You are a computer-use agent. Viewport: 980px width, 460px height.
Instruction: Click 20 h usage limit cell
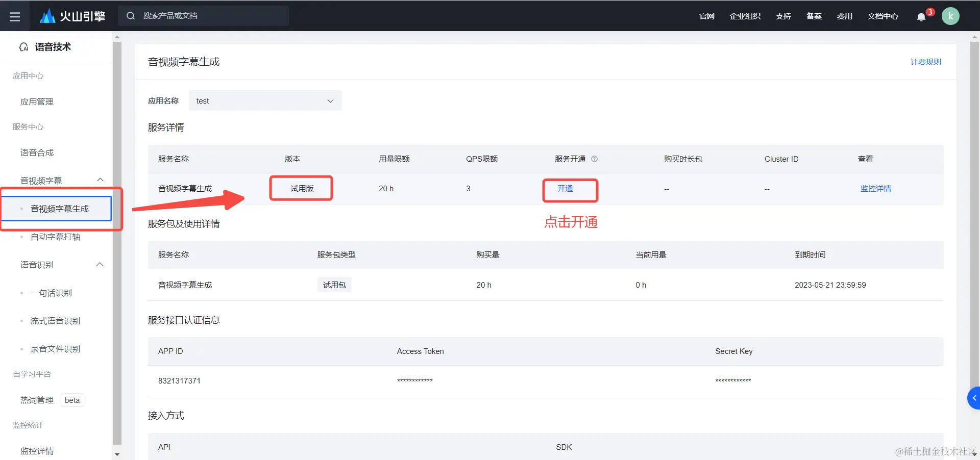(386, 189)
